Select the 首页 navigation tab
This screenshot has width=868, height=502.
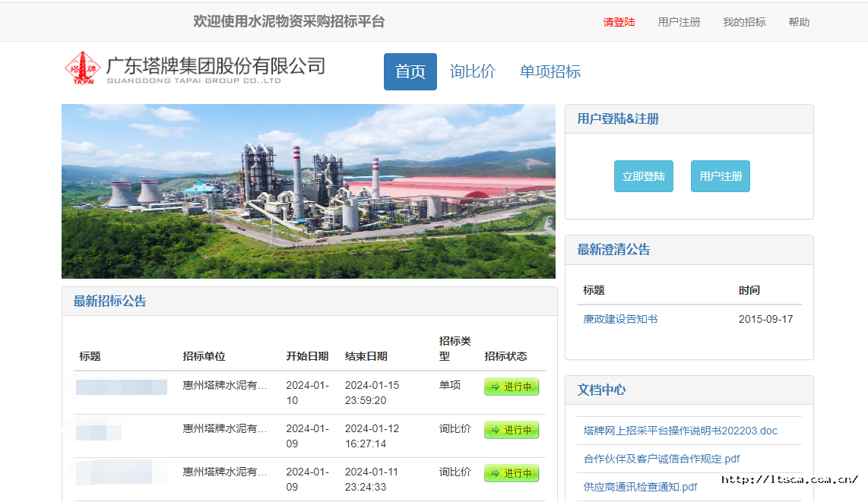point(410,71)
